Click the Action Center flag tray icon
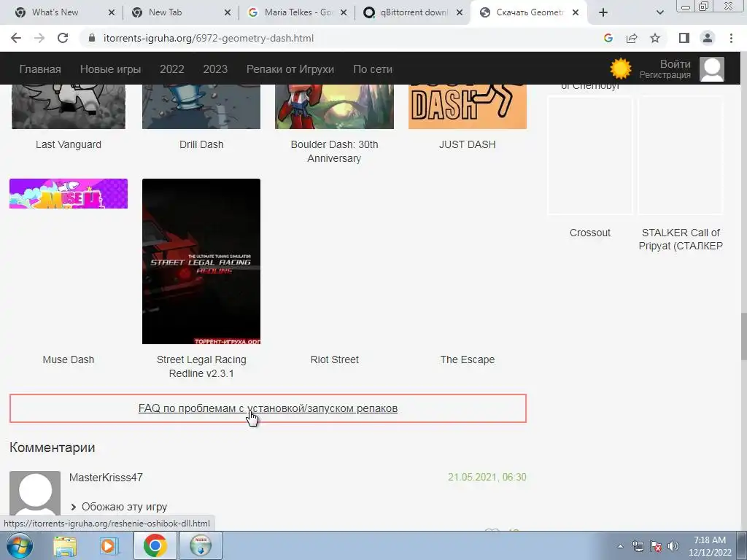747x560 pixels. point(656,546)
